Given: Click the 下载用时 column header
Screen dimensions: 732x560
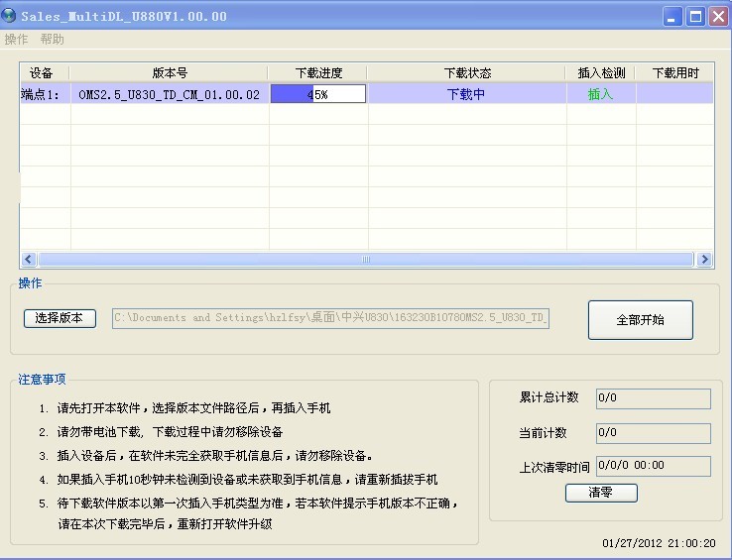Looking at the screenshot, I should click(x=674, y=73).
